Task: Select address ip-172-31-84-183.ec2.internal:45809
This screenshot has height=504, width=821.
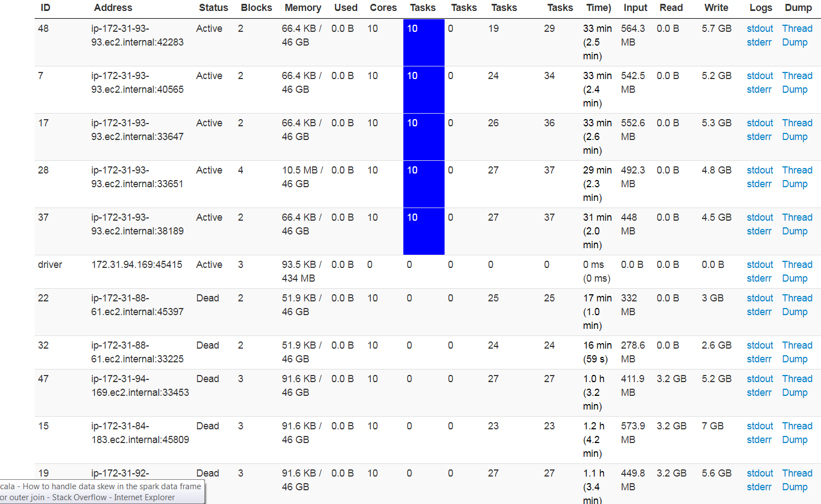Action: (x=140, y=433)
